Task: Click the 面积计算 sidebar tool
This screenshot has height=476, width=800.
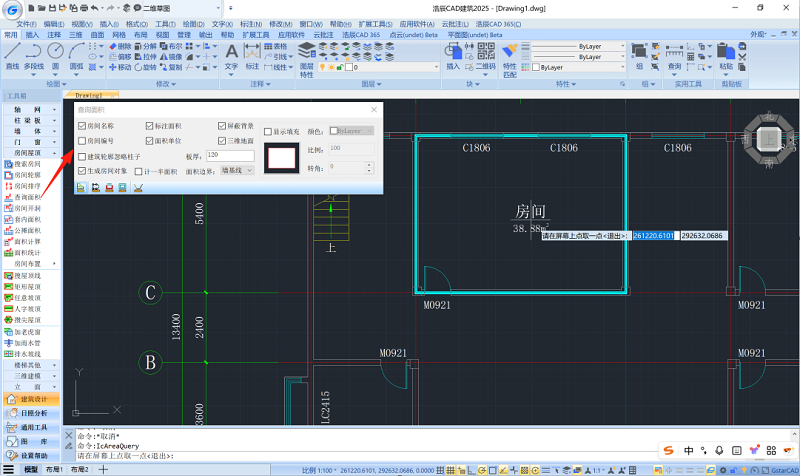Action: (x=27, y=240)
